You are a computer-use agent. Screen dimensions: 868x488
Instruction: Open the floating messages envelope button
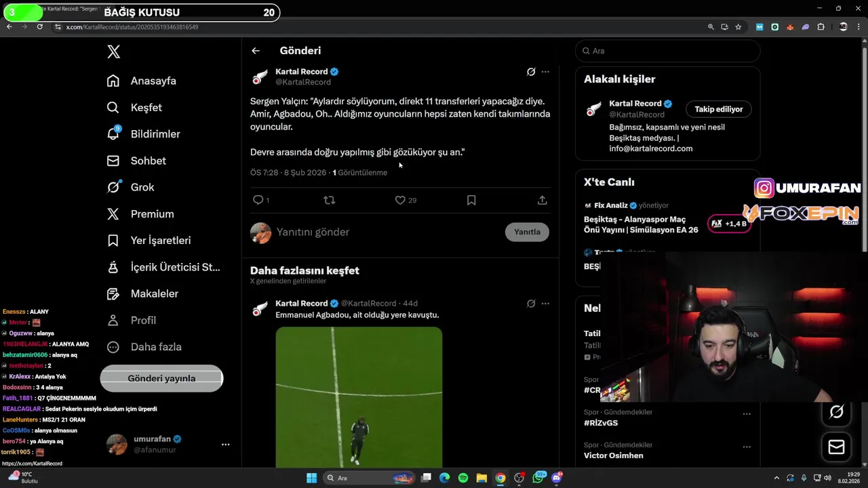[x=836, y=447]
